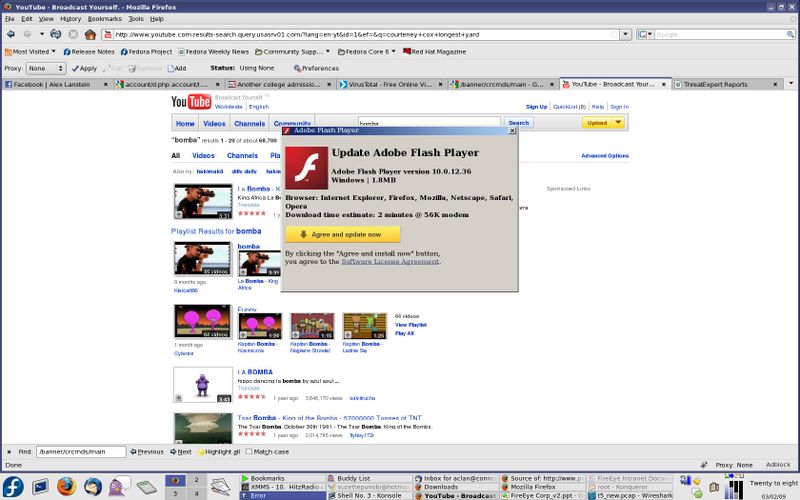
Task: Open proxy Preferences
Action: (x=316, y=68)
